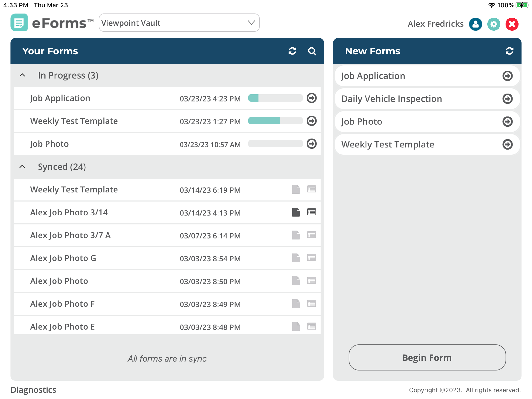Viewport: 532px width, 399px height.
Task: Start new Daily Vehicle Inspection arrow icon
Action: [x=507, y=99]
